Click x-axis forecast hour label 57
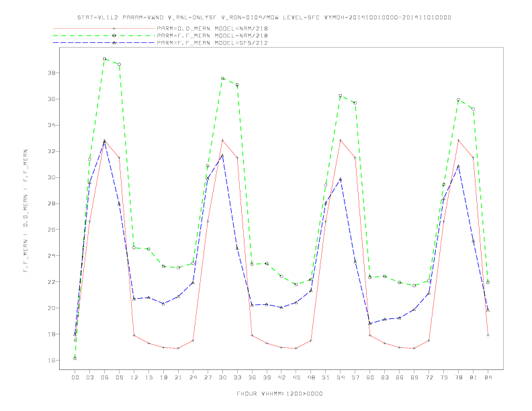Image resolution: width=532 pixels, height=411 pixels. click(x=355, y=377)
